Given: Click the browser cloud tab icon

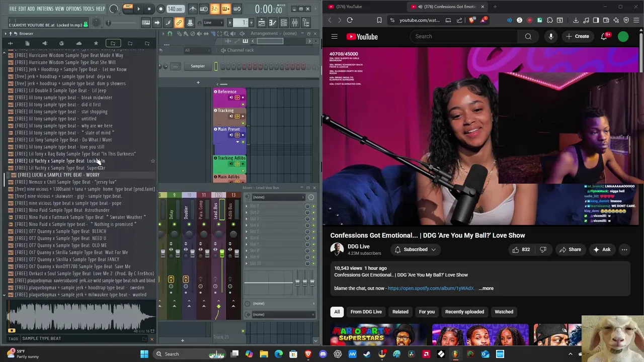Looking at the screenshot, I should click(x=78, y=43).
